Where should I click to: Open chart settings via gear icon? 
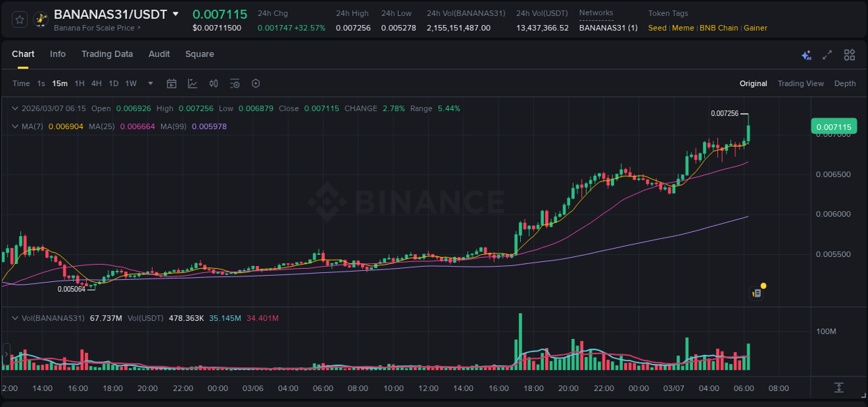point(256,83)
